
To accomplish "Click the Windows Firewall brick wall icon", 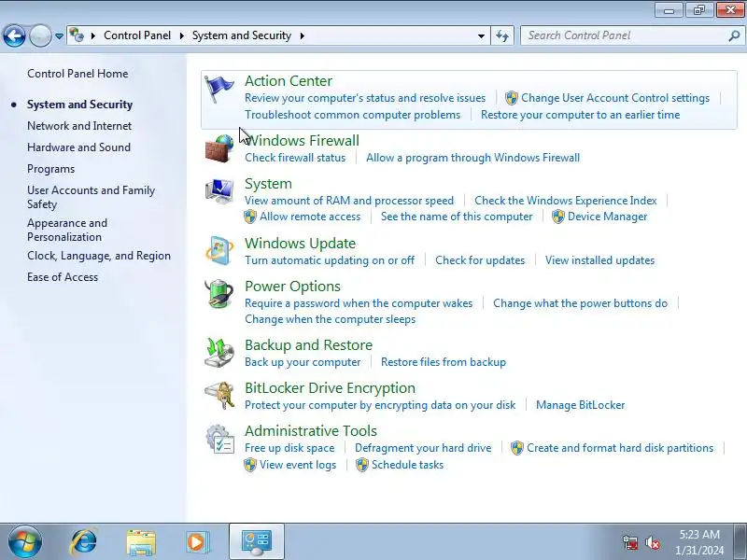I will pyautogui.click(x=219, y=148).
